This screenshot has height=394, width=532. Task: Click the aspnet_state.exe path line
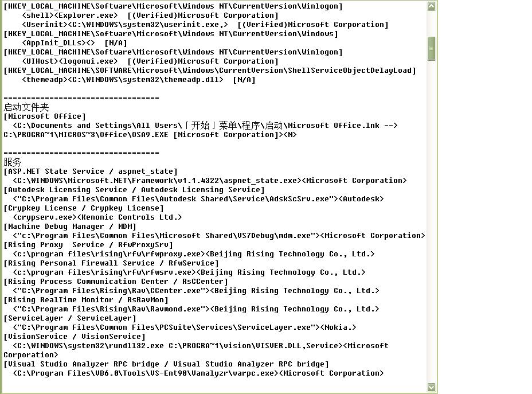click(x=210, y=181)
